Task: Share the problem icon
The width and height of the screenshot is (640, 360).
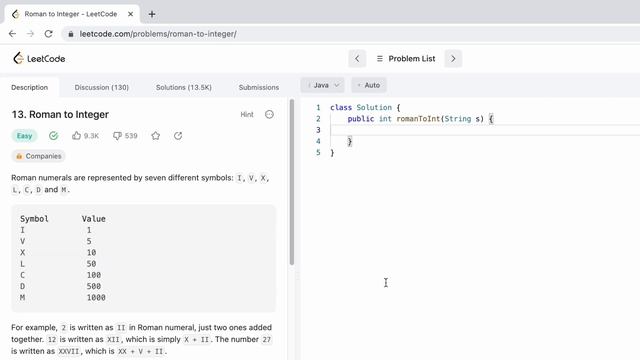Action: coord(178,136)
